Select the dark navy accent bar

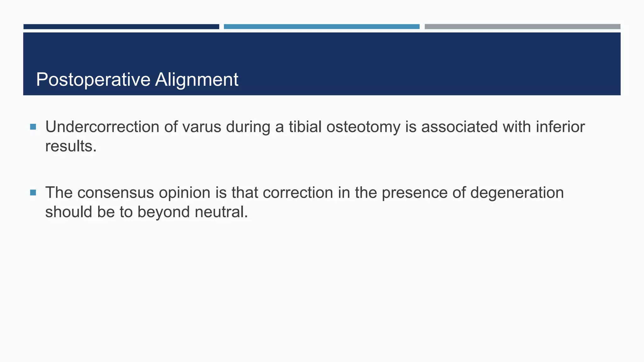121,27
